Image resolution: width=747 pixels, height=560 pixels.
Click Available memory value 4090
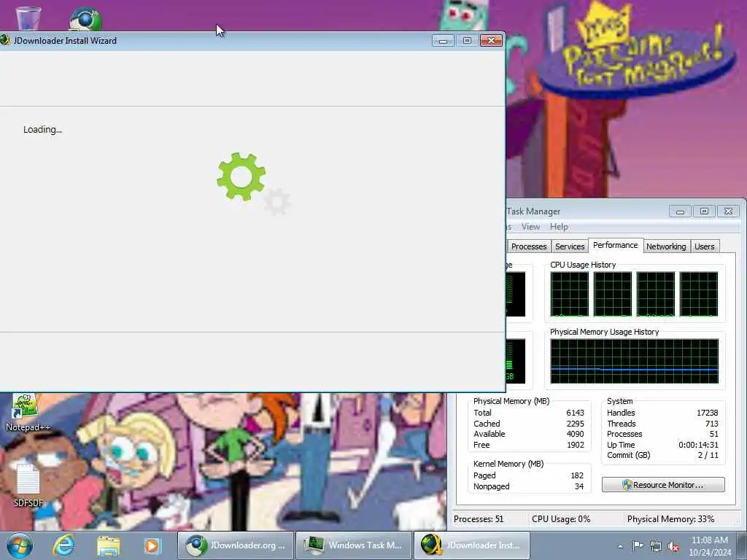[575, 434]
